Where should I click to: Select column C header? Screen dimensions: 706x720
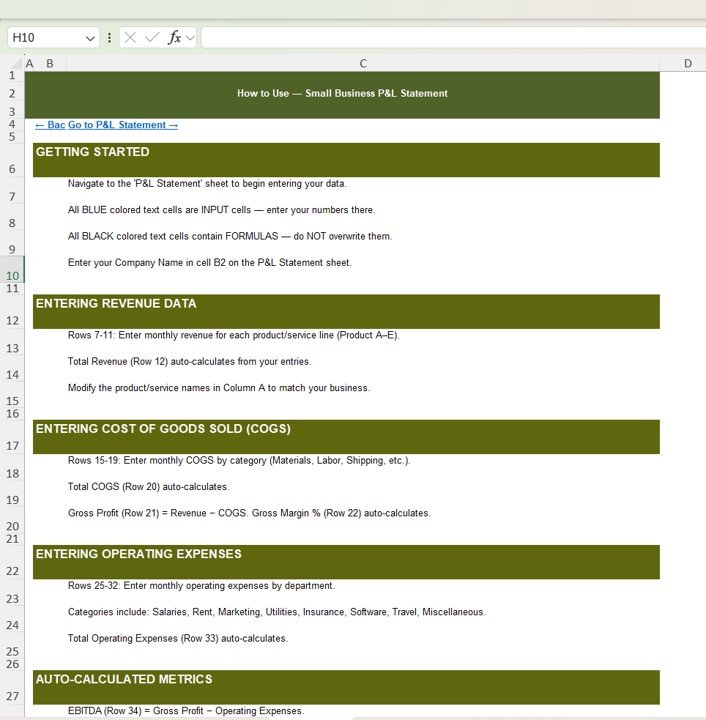(x=363, y=63)
